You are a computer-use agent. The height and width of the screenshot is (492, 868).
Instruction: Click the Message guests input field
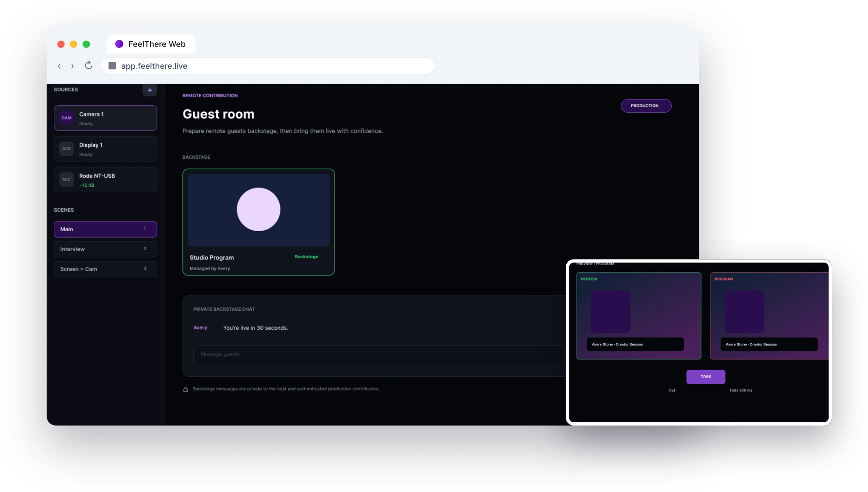[378, 354]
